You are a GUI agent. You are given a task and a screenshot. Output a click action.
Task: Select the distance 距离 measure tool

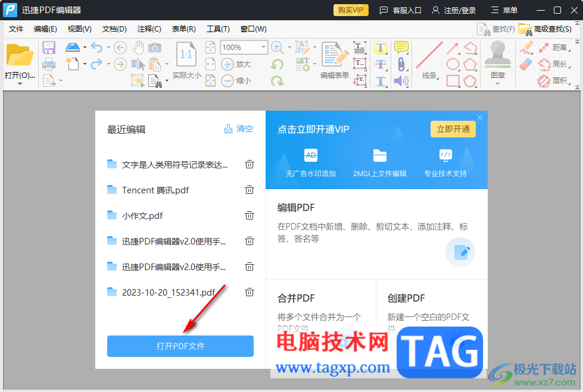point(554,48)
